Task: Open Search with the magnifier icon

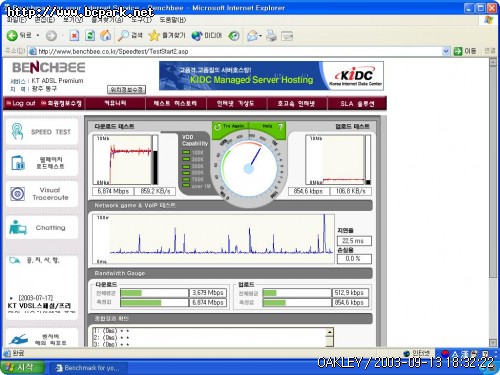Action: click(x=123, y=35)
